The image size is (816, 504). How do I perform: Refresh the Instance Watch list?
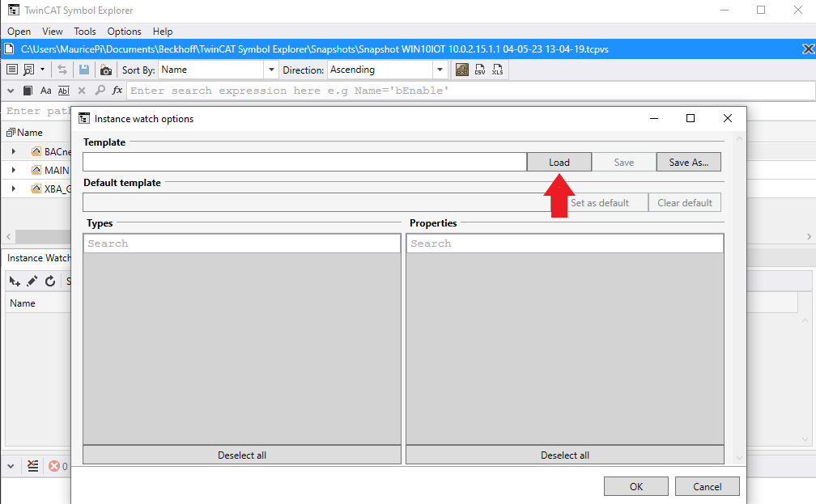[50, 282]
